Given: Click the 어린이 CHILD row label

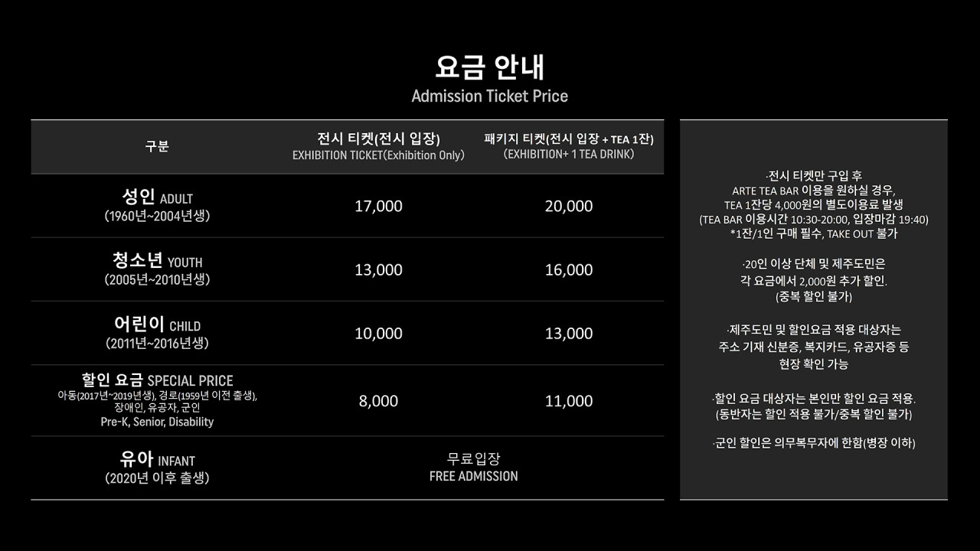Looking at the screenshot, I should [157, 333].
